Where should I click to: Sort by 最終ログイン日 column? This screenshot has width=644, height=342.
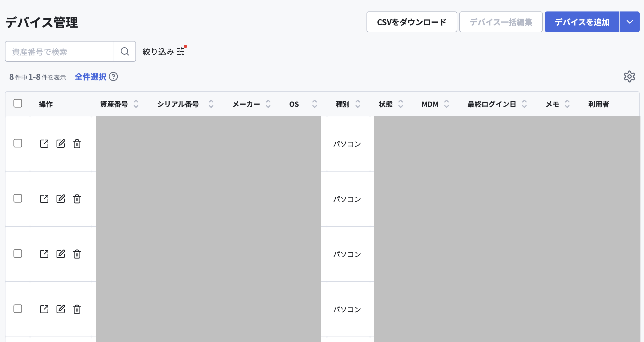click(x=524, y=104)
